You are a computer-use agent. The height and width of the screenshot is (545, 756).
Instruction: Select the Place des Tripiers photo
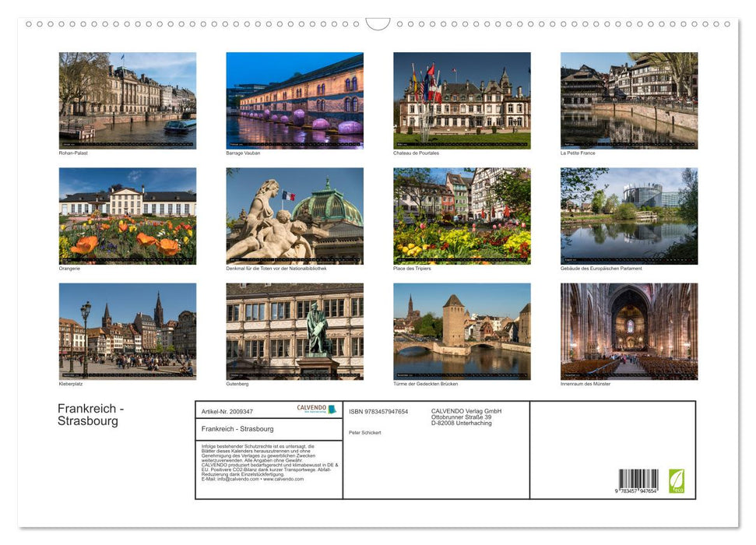pyautogui.click(x=462, y=216)
